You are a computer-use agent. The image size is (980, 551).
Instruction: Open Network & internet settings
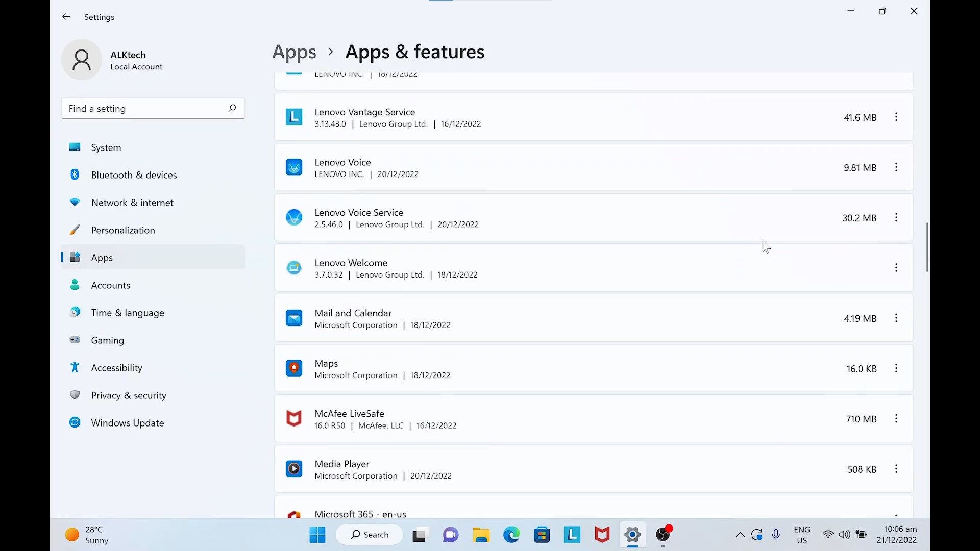click(153, 203)
